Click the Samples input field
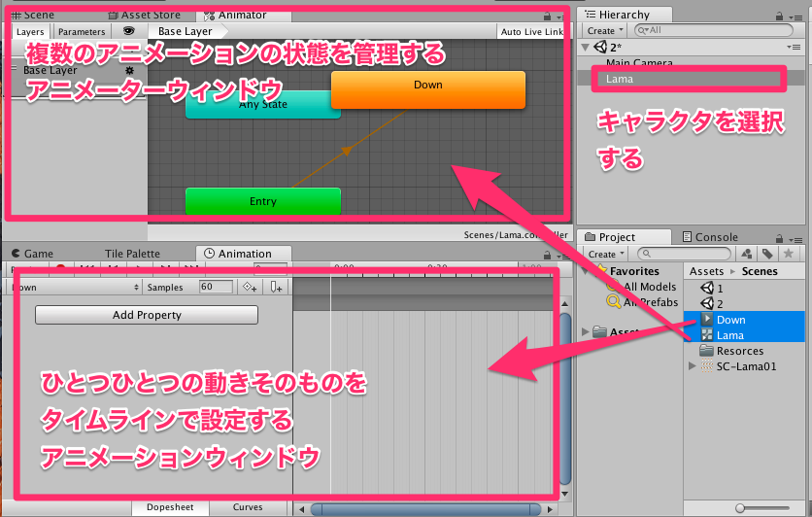Image resolution: width=812 pixels, height=517 pixels. click(x=216, y=287)
